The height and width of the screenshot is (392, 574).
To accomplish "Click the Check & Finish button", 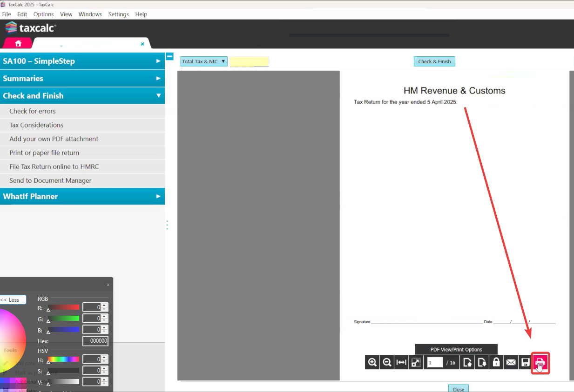I will click(x=434, y=61).
